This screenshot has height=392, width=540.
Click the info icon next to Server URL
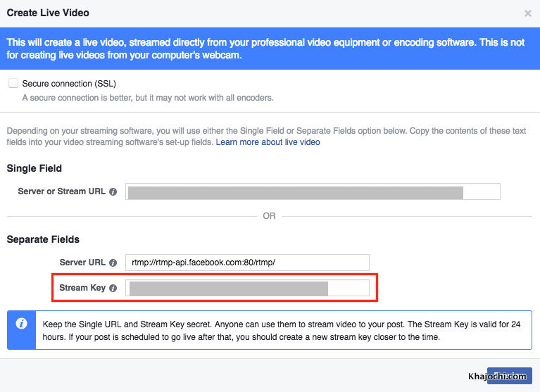(x=113, y=263)
